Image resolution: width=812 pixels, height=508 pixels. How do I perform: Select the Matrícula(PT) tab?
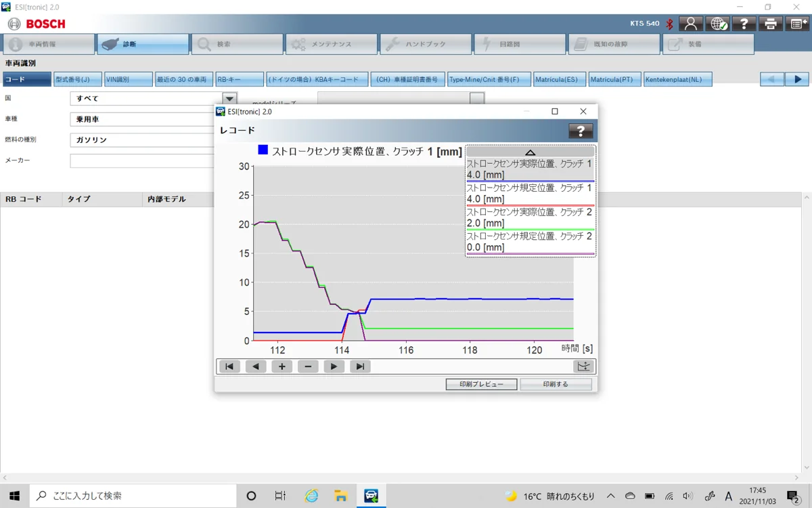click(x=614, y=79)
